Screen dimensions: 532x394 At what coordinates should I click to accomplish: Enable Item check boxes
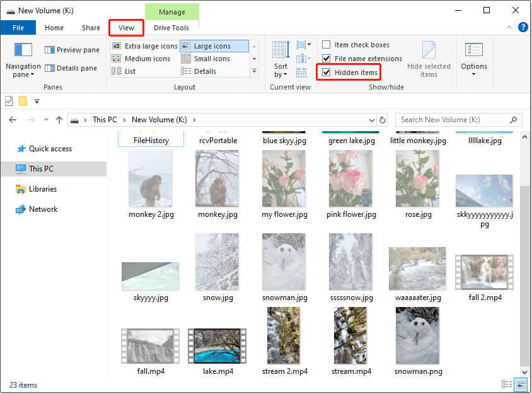(326, 45)
